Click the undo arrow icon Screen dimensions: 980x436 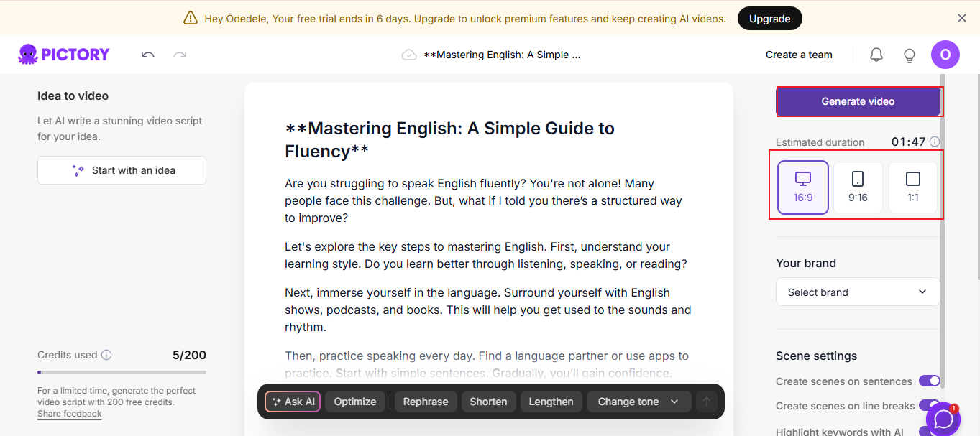pyautogui.click(x=148, y=55)
